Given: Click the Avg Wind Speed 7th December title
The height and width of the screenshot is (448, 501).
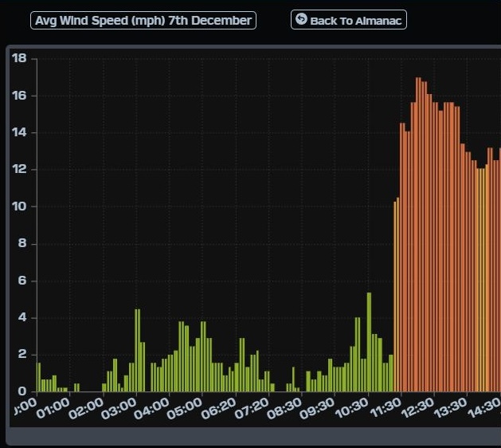Looking at the screenshot, I should pyautogui.click(x=143, y=21).
